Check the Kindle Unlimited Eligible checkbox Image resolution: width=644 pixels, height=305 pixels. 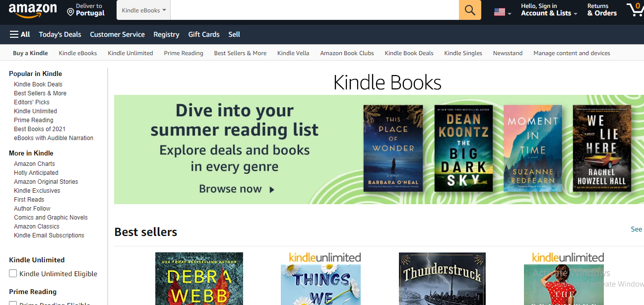click(x=13, y=273)
